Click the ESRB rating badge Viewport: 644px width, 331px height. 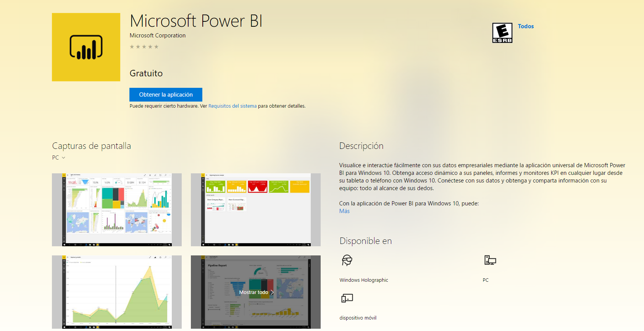502,33
